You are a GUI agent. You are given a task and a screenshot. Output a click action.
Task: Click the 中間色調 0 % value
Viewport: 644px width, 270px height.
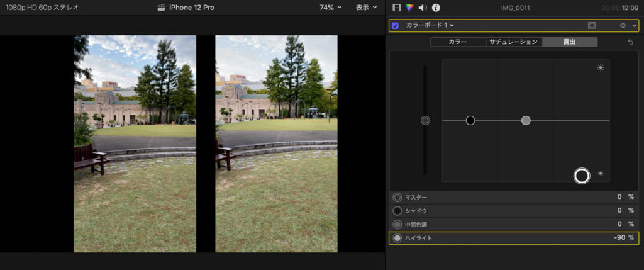(x=626, y=225)
